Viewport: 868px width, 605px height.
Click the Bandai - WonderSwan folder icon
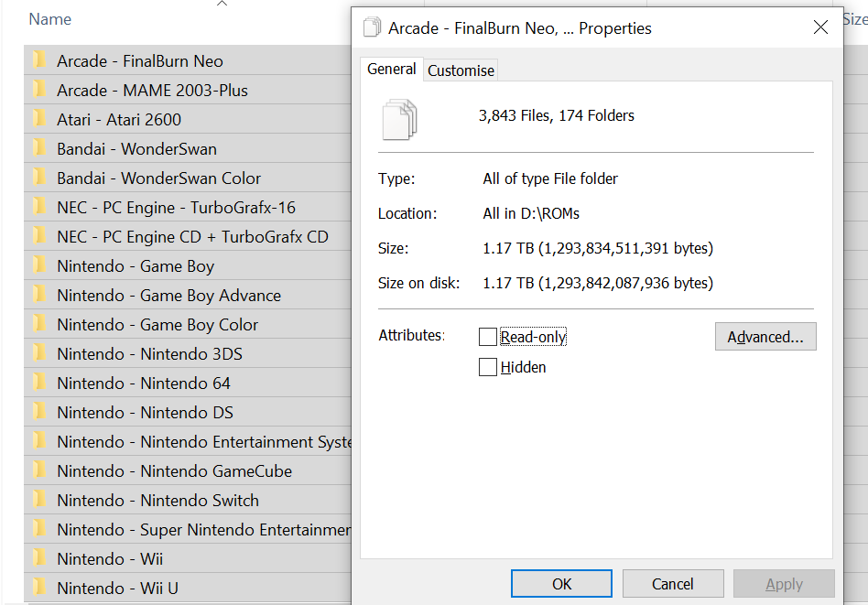[x=39, y=147]
